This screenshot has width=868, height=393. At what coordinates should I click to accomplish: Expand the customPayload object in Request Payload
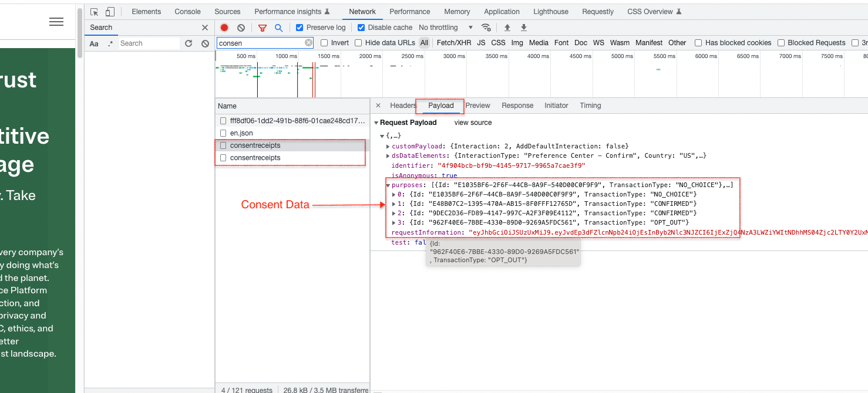pos(388,145)
